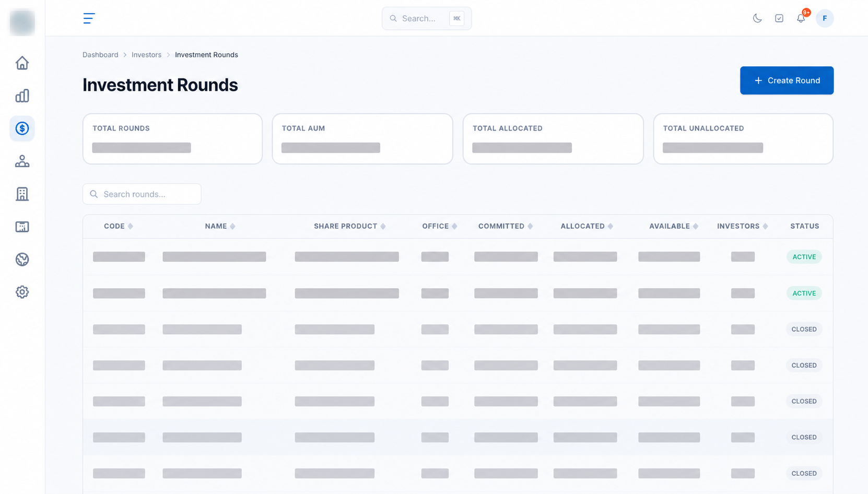Open the Total Rounds summary card
This screenshot has height=494, width=868.
pos(172,139)
